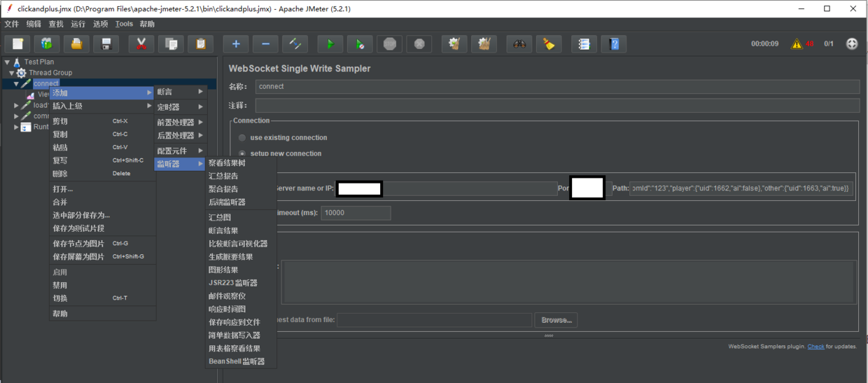Choose 'setup new connection' radio button
The width and height of the screenshot is (868, 383).
click(x=242, y=153)
